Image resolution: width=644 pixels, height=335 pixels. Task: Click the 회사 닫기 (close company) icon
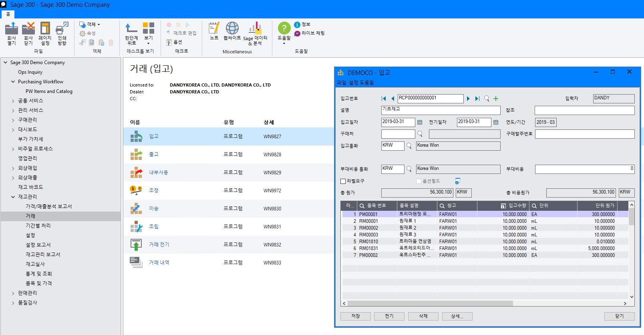point(28,28)
